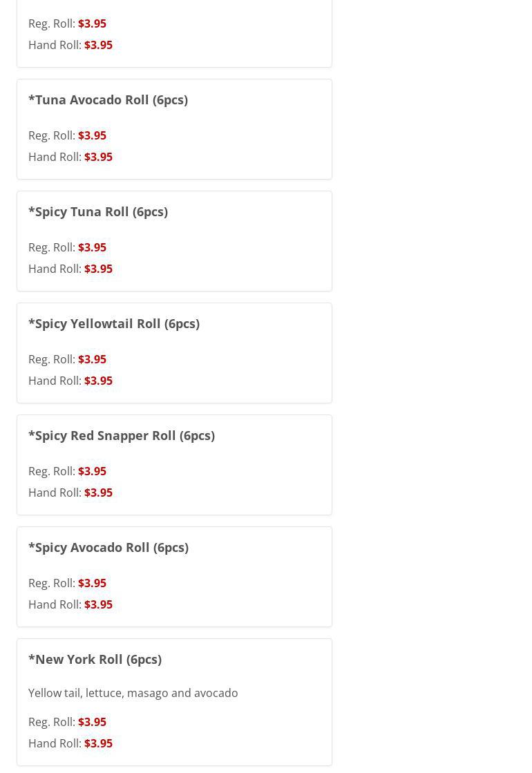
Task: Select Spicy Avocado Hand Roll price
Action: 98,604
